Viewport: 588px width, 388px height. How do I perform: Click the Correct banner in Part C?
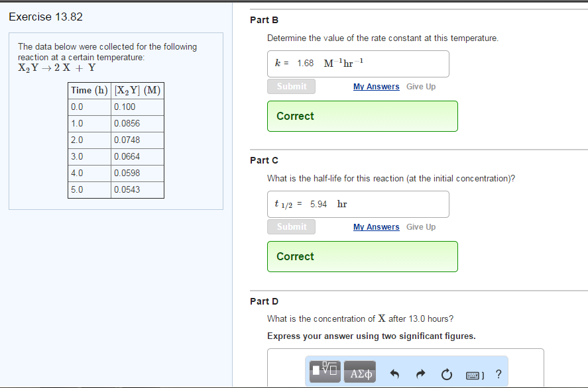362,256
